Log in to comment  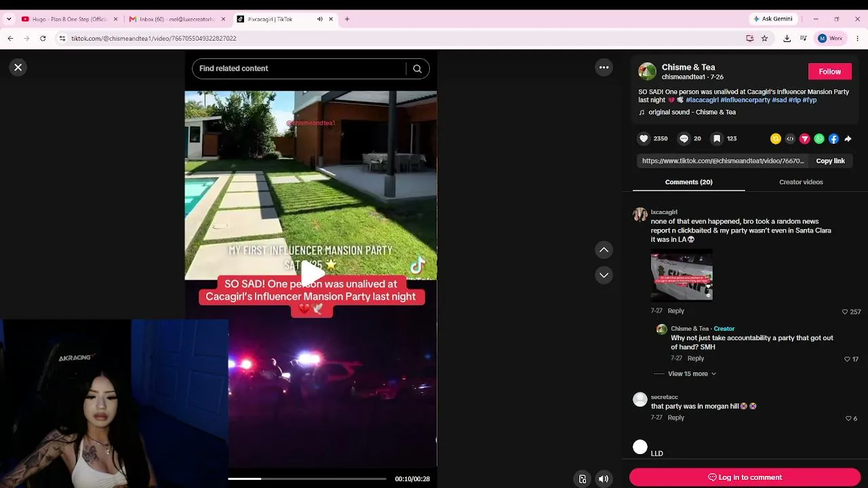click(x=745, y=477)
